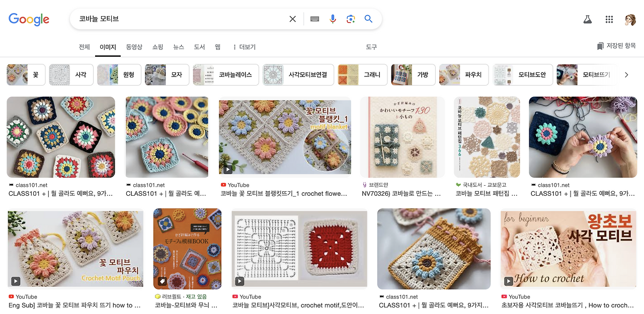
Task: Open the granny square crochet chart thumbnail
Action: 299,248
